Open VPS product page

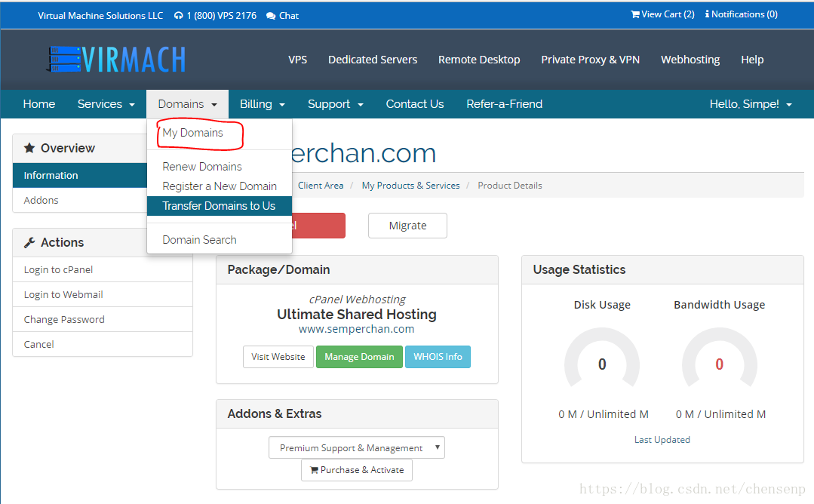(297, 60)
